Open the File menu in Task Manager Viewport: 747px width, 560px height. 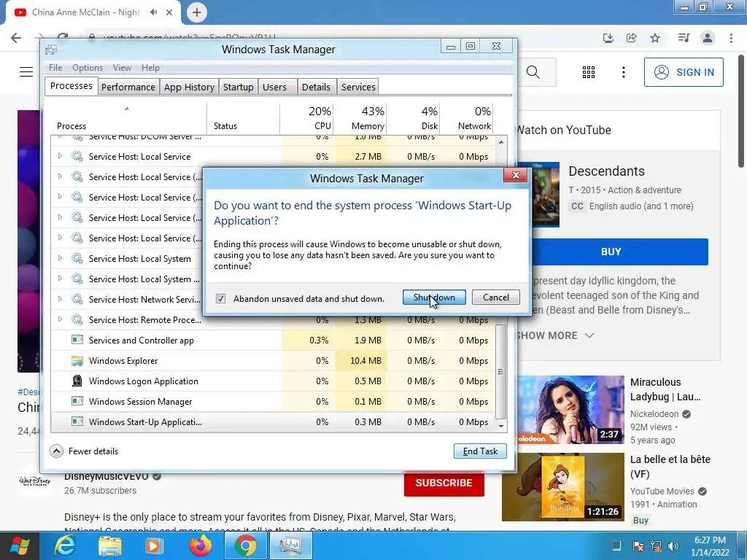55,68
